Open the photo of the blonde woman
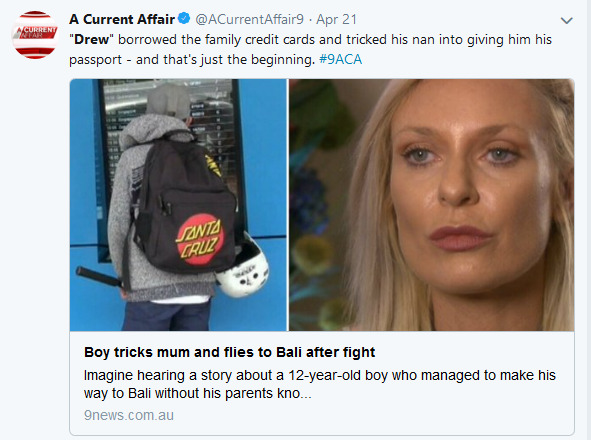 [x=432, y=205]
